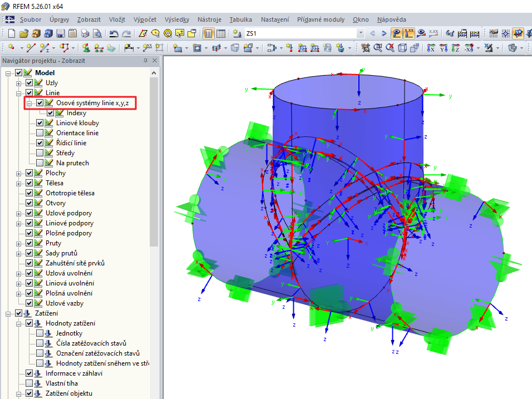Redo the last undone action
Image resolution: width=532 pixels, height=399 pixels.
(x=126, y=33)
